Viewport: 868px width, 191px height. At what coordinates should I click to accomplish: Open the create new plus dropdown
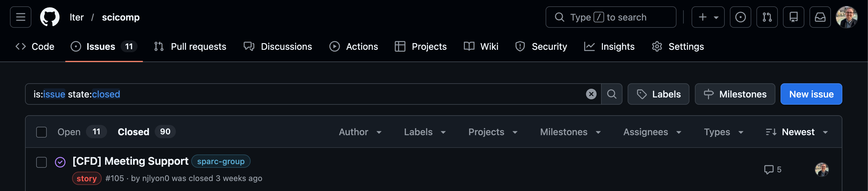pyautogui.click(x=708, y=17)
